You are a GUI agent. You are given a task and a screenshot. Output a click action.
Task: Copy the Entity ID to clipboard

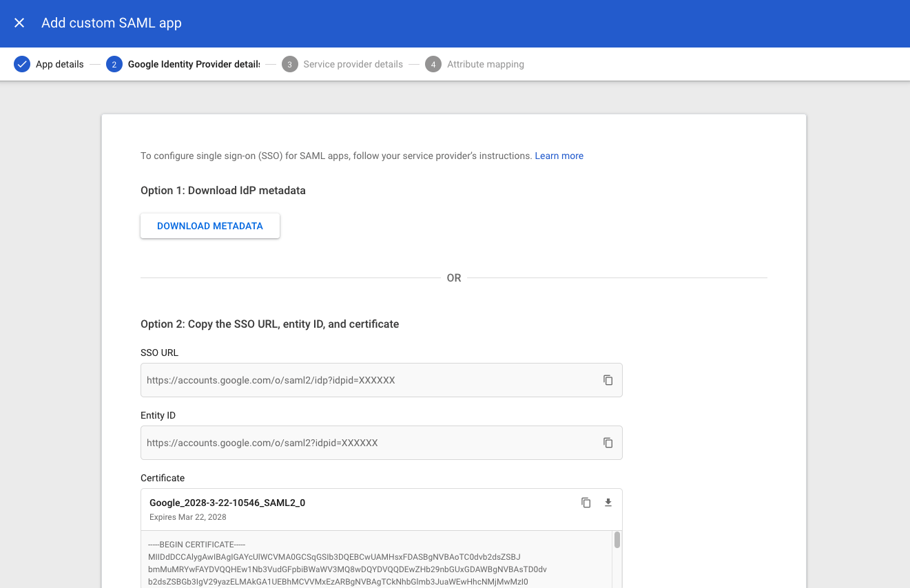[x=608, y=443]
